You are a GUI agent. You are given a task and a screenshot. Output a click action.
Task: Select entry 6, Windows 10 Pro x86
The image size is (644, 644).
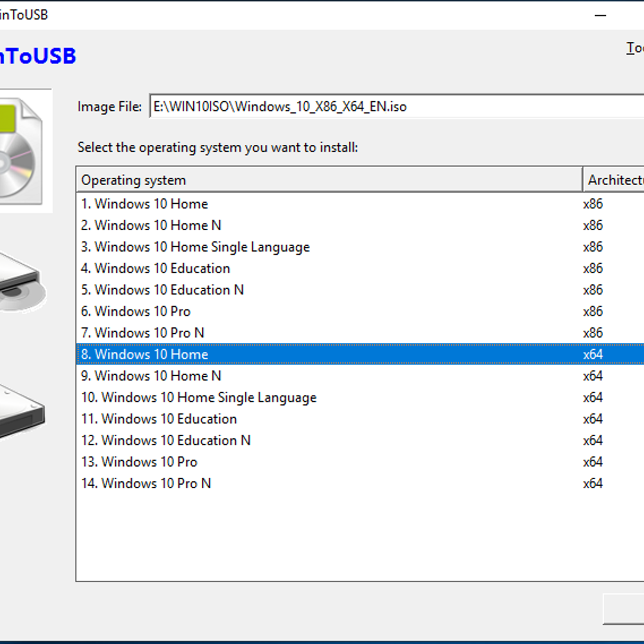[x=136, y=311]
